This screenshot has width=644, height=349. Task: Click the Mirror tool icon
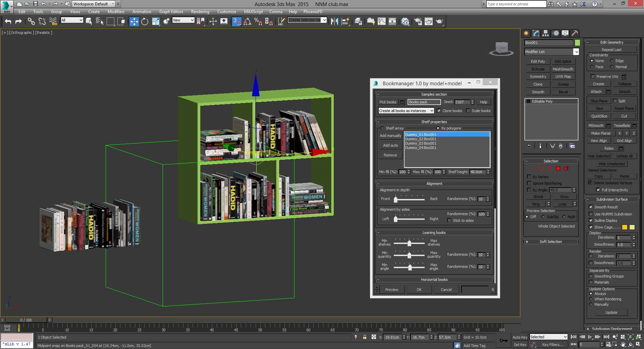click(334, 21)
